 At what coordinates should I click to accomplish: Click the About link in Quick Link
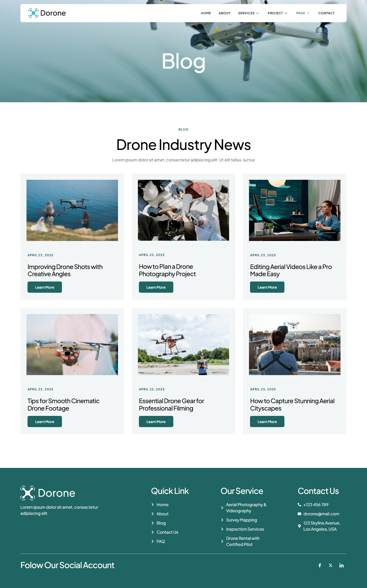[162, 514]
